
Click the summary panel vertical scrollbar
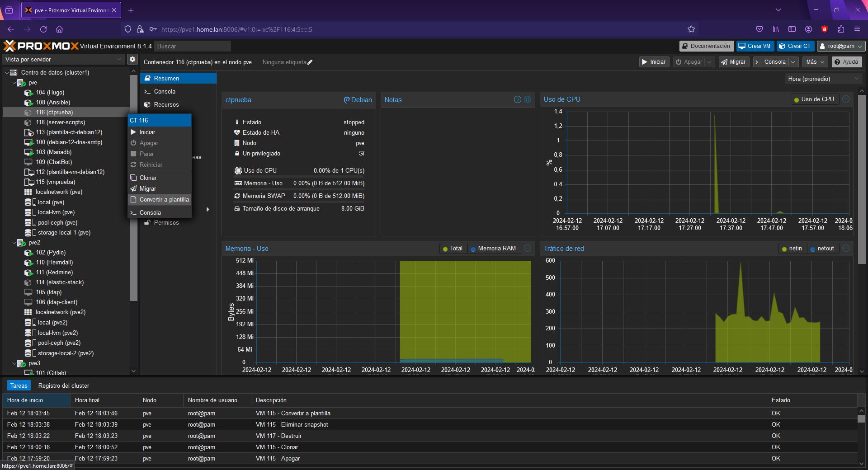coord(861,179)
